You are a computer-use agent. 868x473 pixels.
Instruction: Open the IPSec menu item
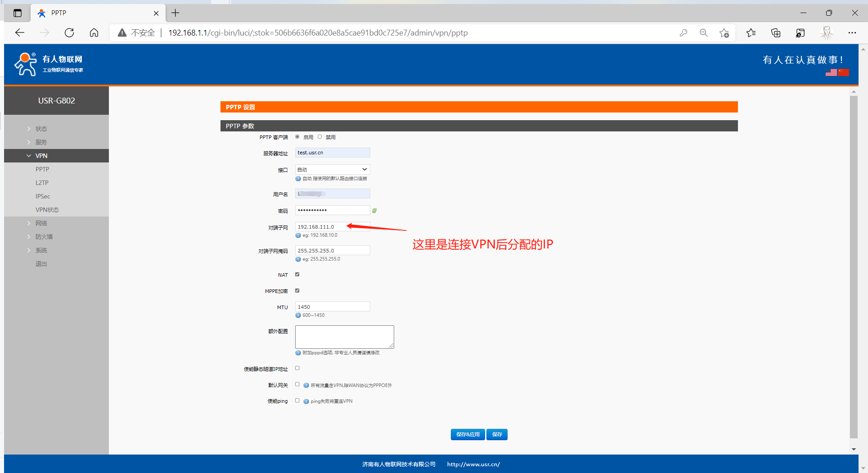click(43, 196)
